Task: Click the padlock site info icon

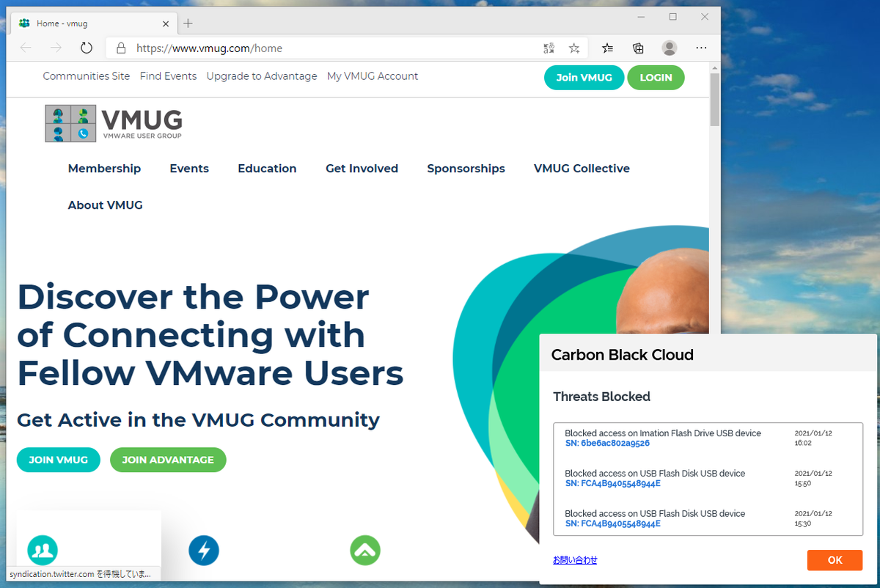Action: pyautogui.click(x=120, y=48)
